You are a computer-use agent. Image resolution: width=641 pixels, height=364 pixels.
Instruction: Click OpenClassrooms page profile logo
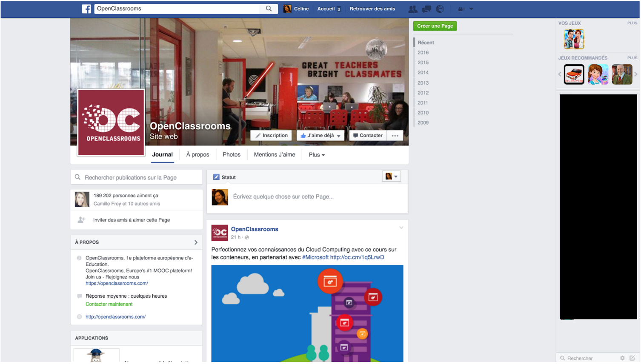coord(111,122)
